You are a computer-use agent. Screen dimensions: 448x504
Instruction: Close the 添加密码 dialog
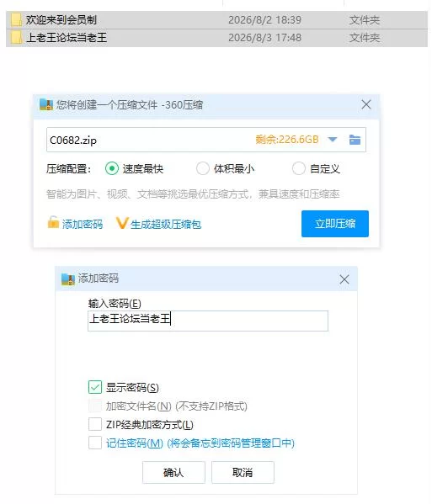344,279
